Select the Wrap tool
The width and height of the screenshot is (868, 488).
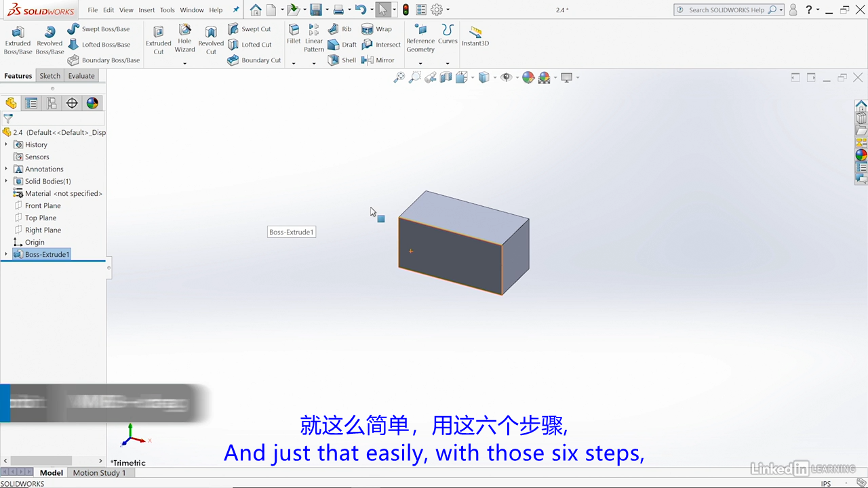(x=376, y=29)
